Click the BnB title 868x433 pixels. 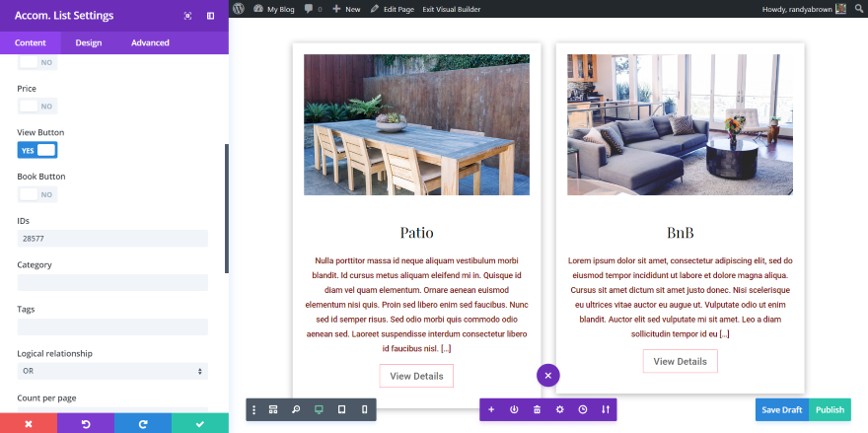[x=680, y=232]
